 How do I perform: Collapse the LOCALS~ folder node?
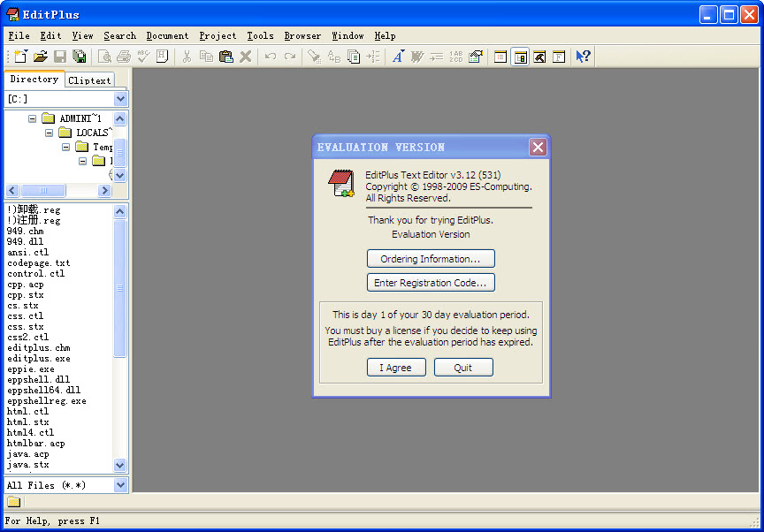[x=50, y=133]
